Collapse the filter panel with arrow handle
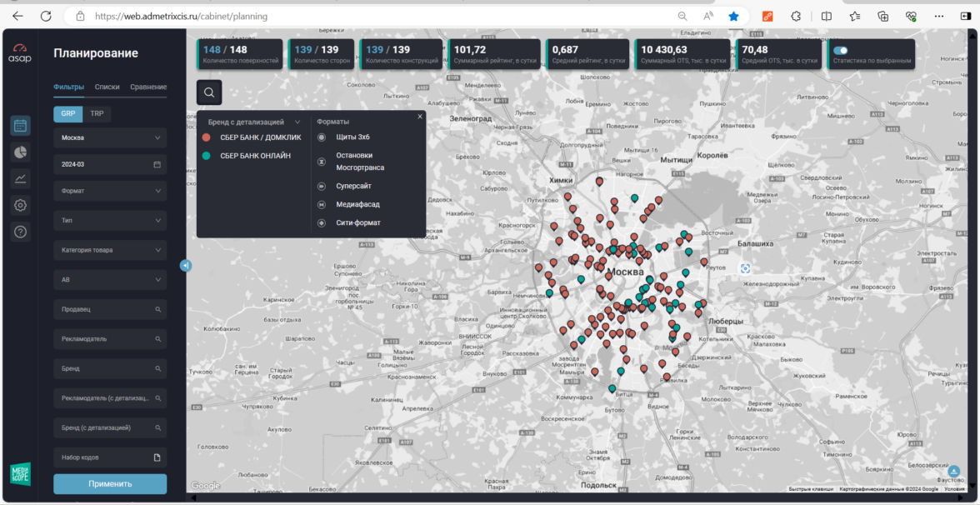Viewport: 980px width, 505px height. pyautogui.click(x=185, y=265)
